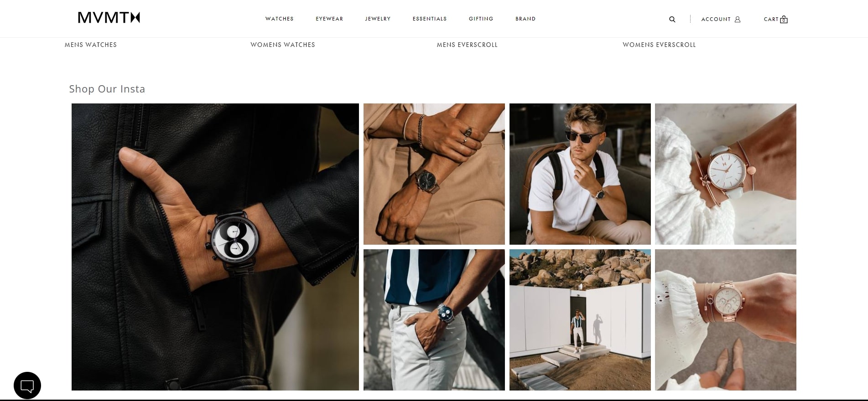Screen dimensions: 868x401
Task: Open the desert white building photo
Action: (x=580, y=320)
